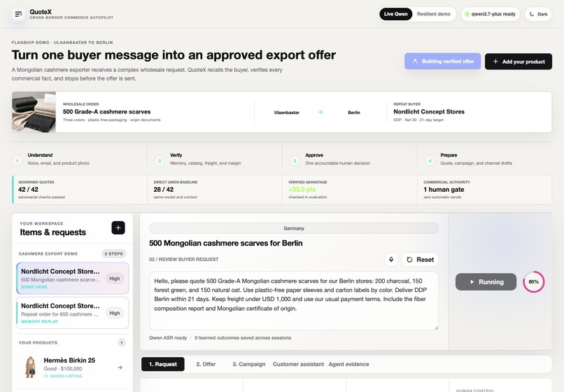The width and height of the screenshot is (564, 392).
Task: Click the Nordlicht Concept Stores repeat buyer name
Action: [429, 111]
